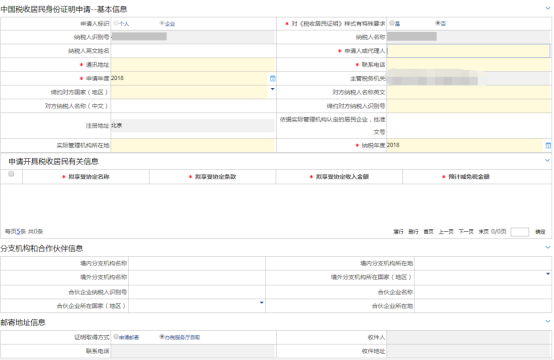Open the 合伙企业所在国家(地区) dropdown
Screen dimensions: 554x360
click(261, 303)
